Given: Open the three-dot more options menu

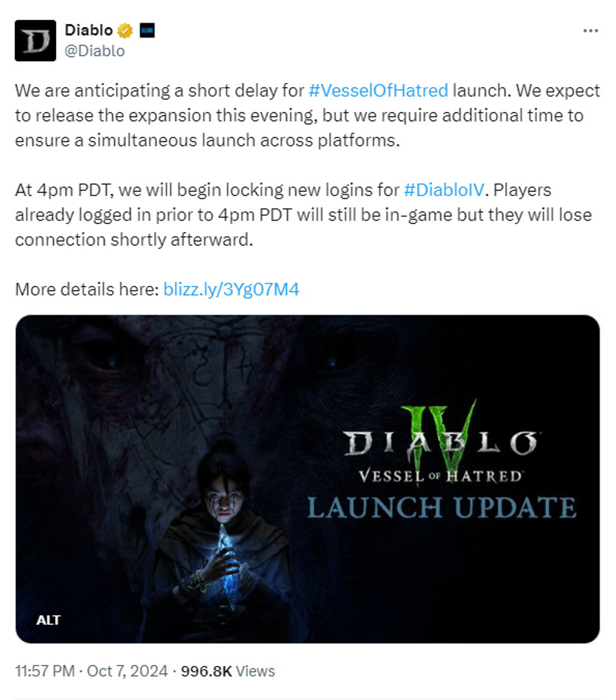Looking at the screenshot, I should (x=590, y=31).
